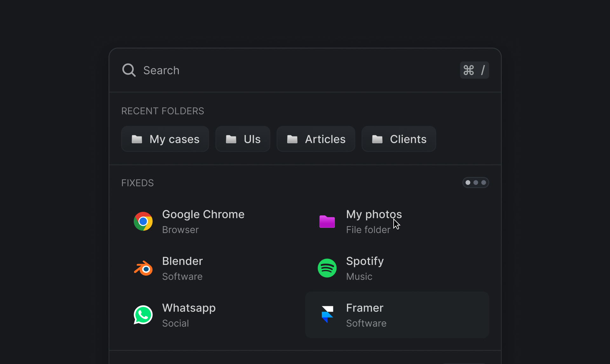Launch Spotify via its green icon

point(327,268)
